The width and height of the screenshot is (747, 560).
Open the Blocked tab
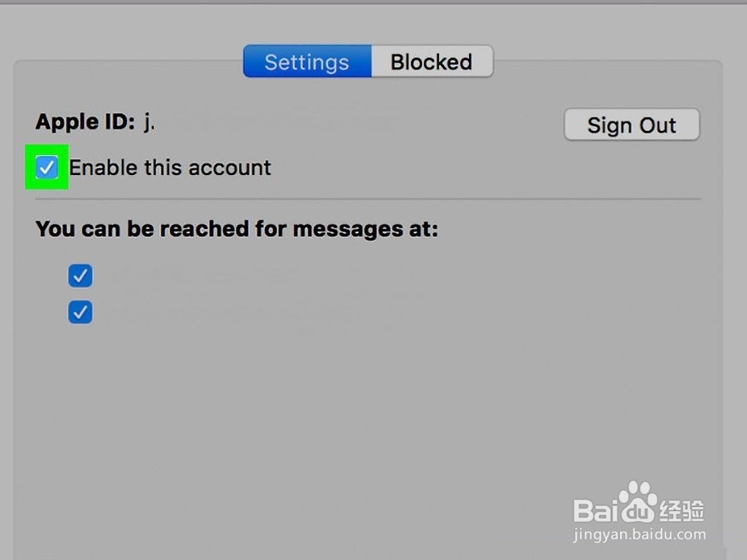pos(432,61)
